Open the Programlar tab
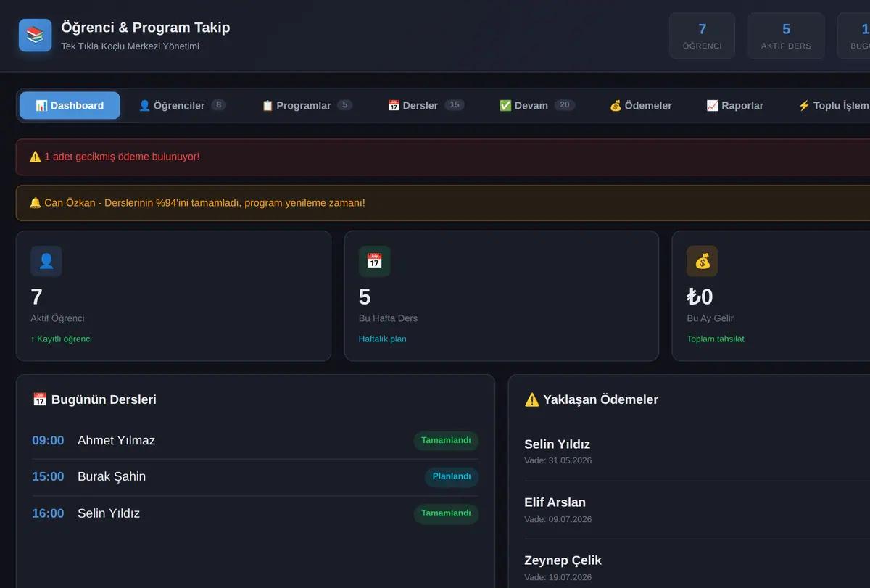Screen dimensions: 870x588 307,105
